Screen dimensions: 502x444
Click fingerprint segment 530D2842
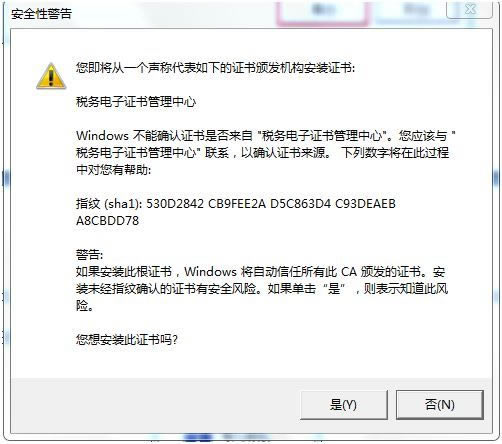(175, 203)
